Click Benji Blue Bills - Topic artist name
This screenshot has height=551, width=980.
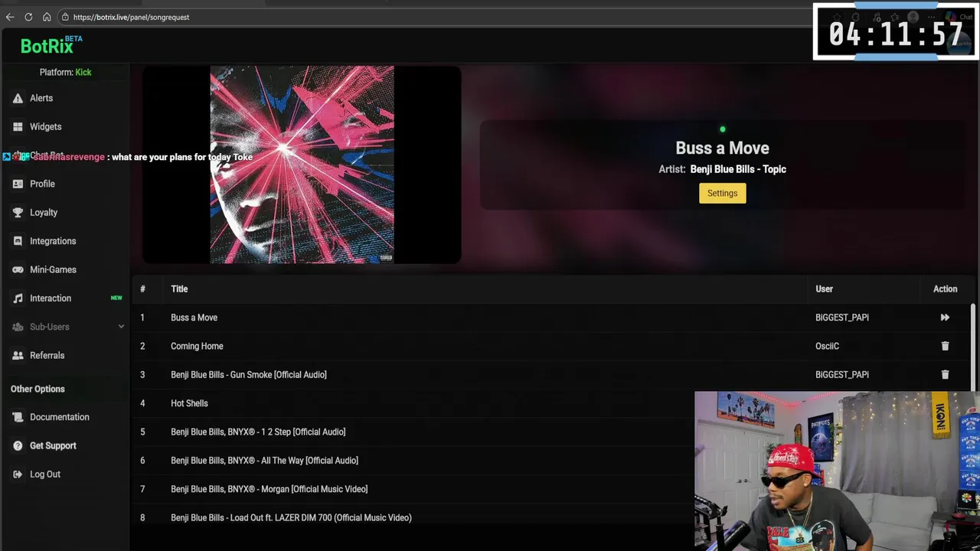(x=738, y=169)
